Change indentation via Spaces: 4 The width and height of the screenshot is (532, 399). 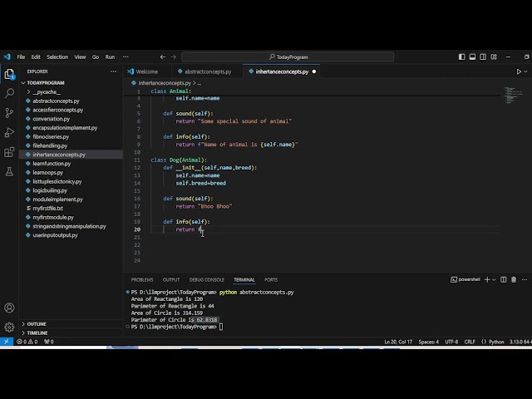pos(429,342)
